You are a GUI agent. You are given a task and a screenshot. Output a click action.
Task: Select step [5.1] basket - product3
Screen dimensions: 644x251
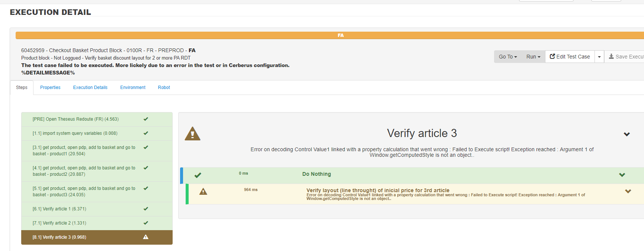97,191
